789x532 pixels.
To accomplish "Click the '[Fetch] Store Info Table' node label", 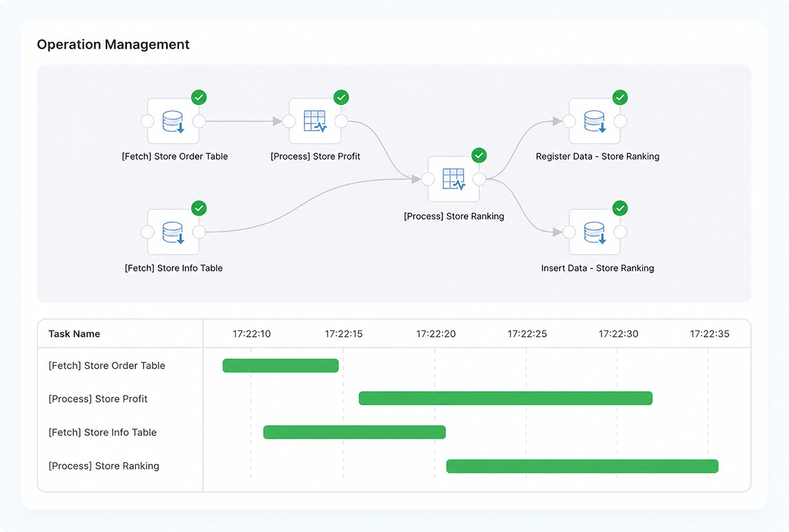I will click(x=174, y=268).
